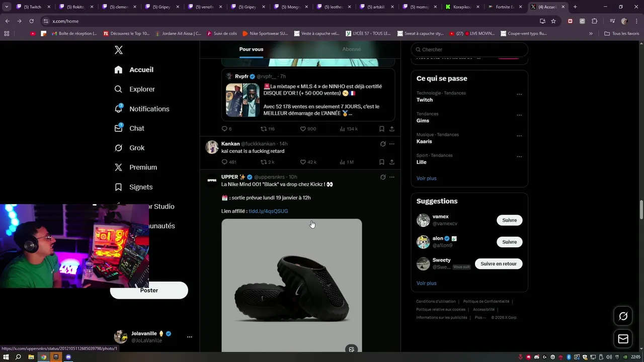This screenshot has height=362, width=644.
Task: Open Chrome tab search dropdown
Action: [x=7, y=7]
